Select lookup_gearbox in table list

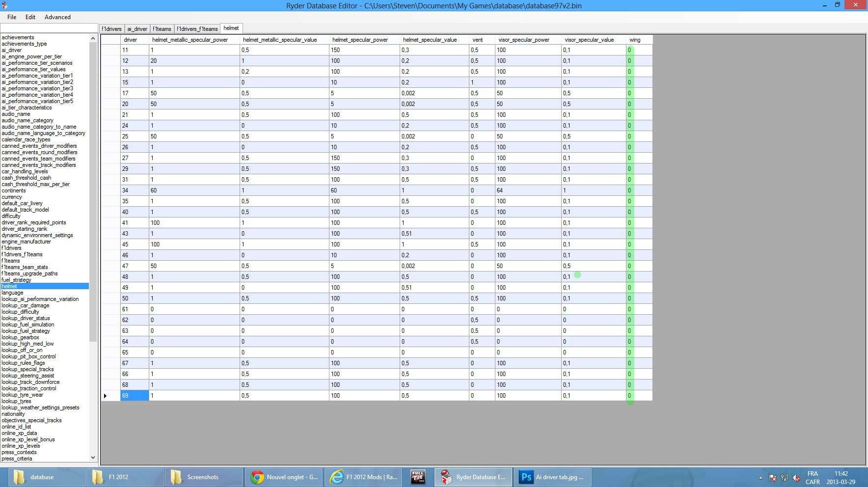pos(20,337)
